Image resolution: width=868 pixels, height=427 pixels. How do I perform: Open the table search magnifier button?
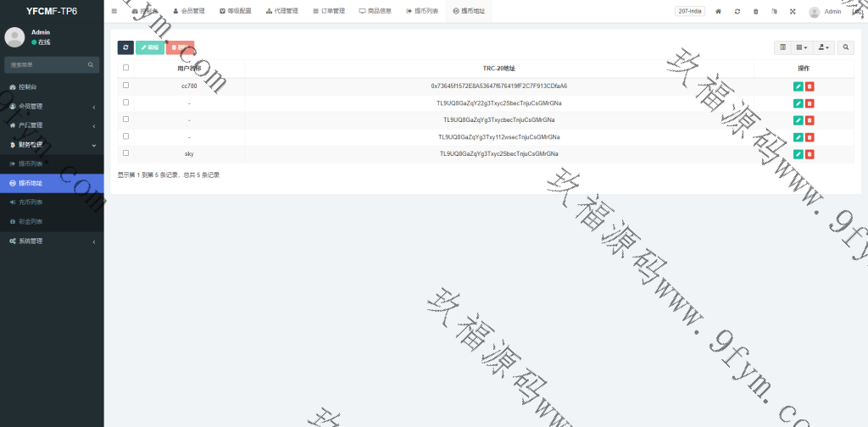pos(846,48)
